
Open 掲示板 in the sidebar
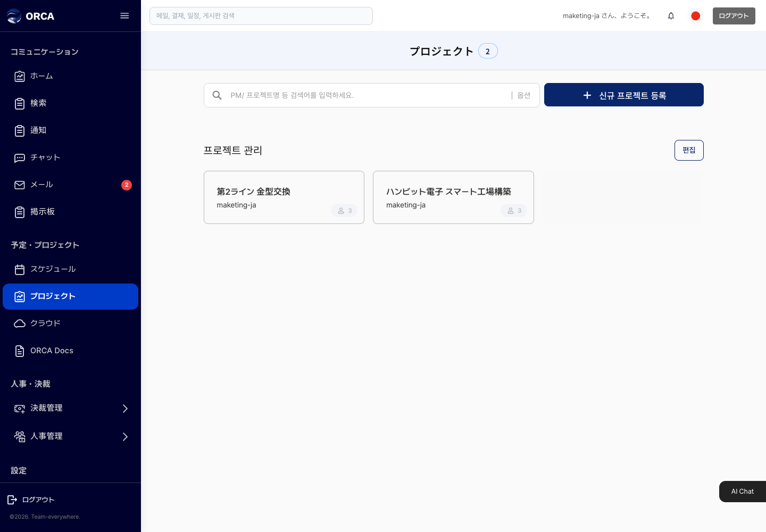coord(70,212)
